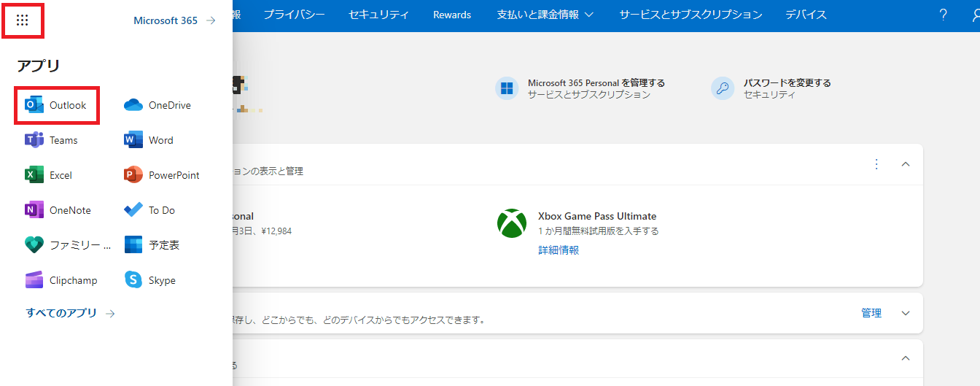Switch to the Rewards tab
The image size is (980, 386).
[x=452, y=15]
